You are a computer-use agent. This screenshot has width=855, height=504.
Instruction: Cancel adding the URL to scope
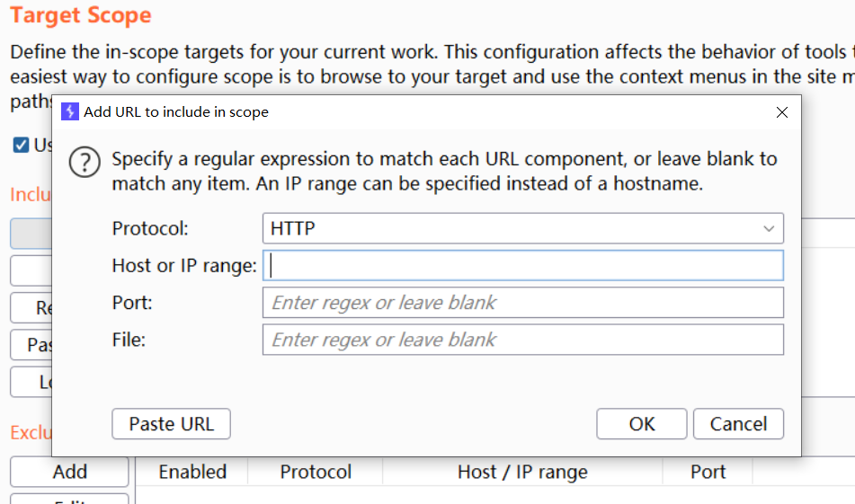[738, 424]
